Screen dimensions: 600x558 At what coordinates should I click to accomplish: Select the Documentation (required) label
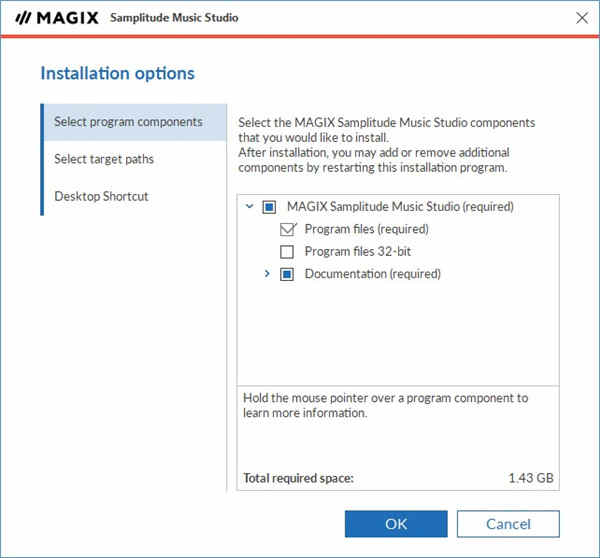pos(373,274)
